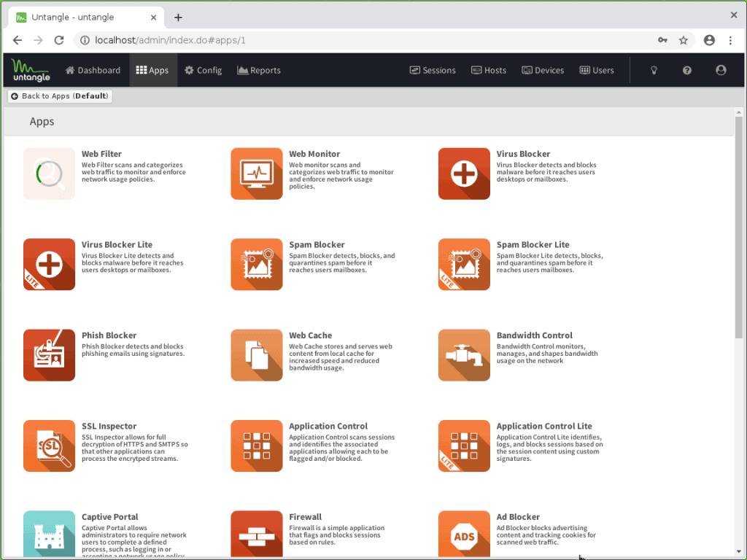Open the help question mark icon
Image resolution: width=747 pixels, height=560 pixels.
pos(686,70)
